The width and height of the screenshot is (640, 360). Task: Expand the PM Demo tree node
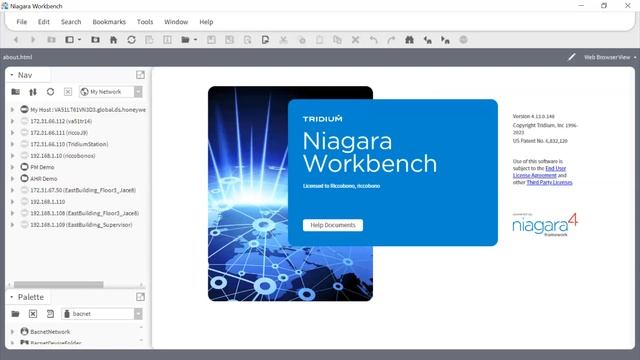pyautogui.click(x=12, y=167)
